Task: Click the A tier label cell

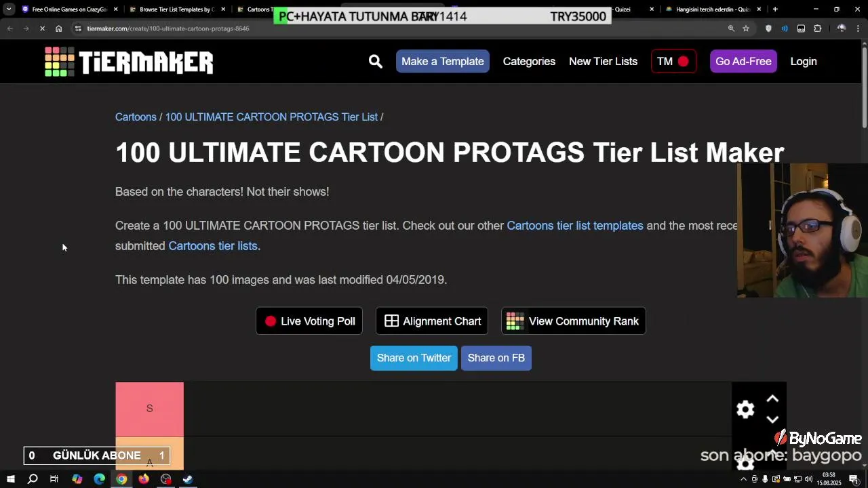Action: [149, 454]
